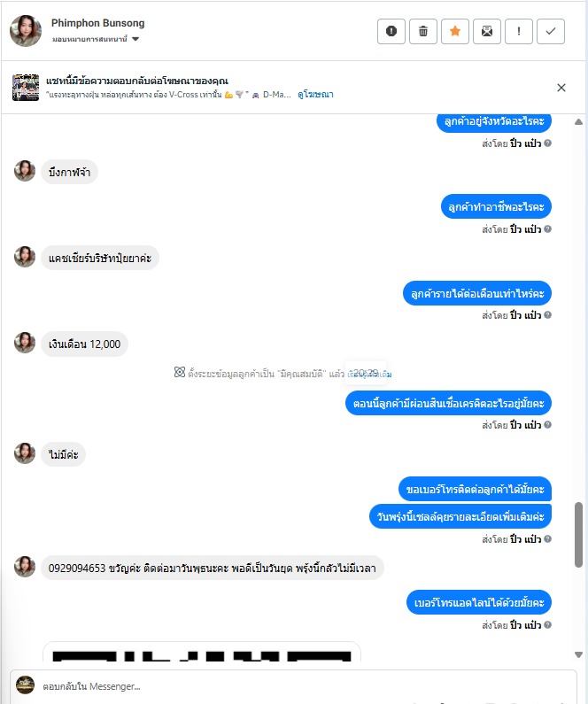Delete conversation with trash icon
Screen dimensions: 588x704
click(x=422, y=31)
